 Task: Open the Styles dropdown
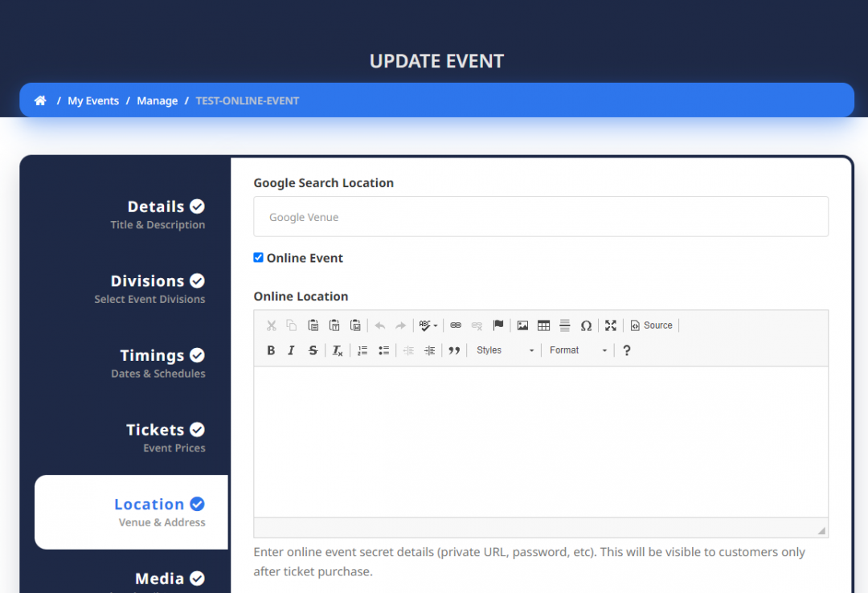[x=505, y=350]
